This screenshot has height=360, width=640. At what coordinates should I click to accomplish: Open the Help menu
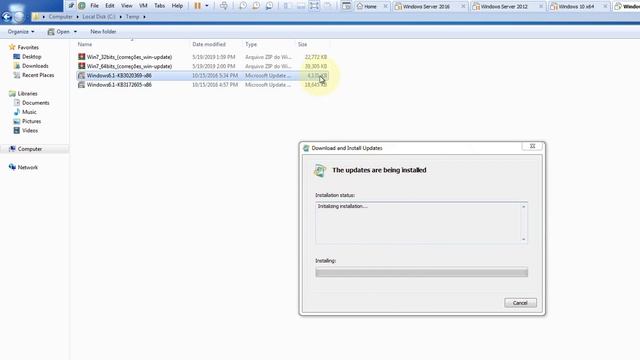coord(177,6)
